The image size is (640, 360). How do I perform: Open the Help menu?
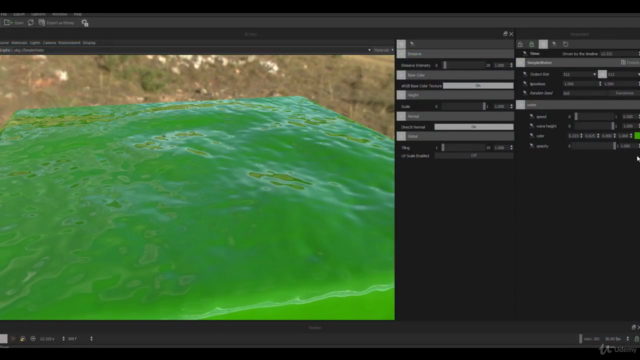[x=78, y=14]
